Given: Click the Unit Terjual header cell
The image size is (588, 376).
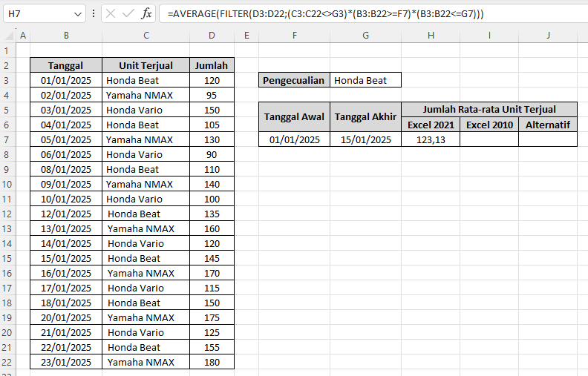Looking at the screenshot, I should (x=146, y=65).
